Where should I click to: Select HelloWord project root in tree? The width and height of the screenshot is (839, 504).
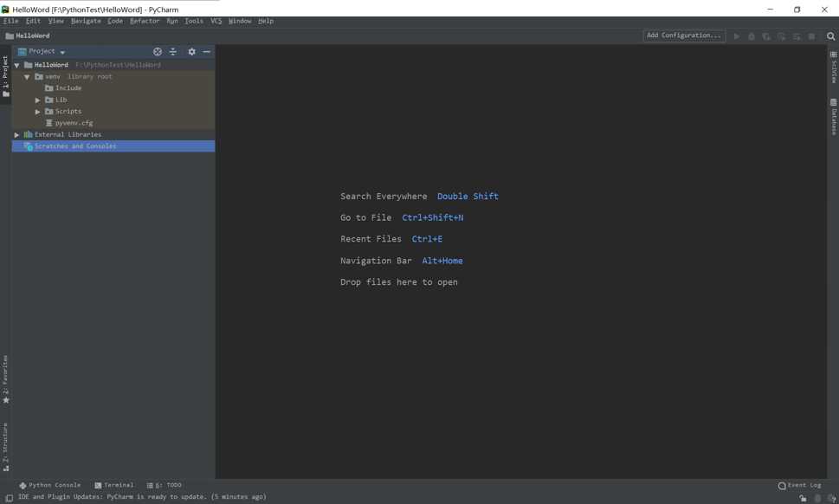(x=113, y=65)
